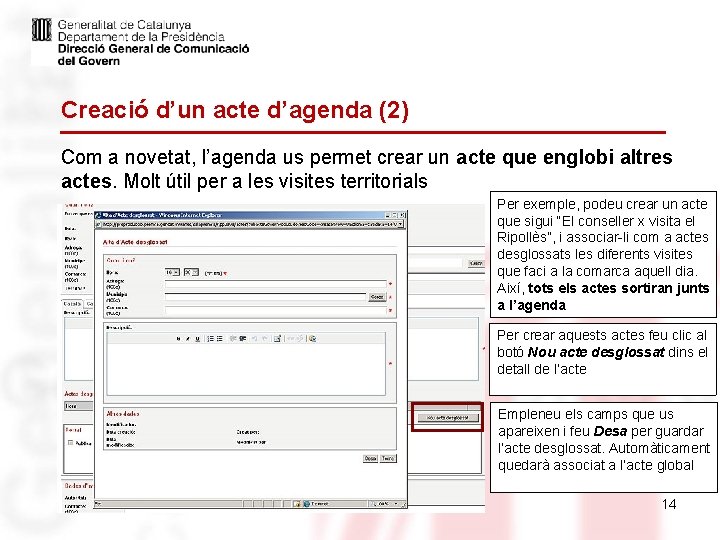Screen dimensions: 720x540
Task: Click the last icon in the editor toolbar
Action: (313, 339)
